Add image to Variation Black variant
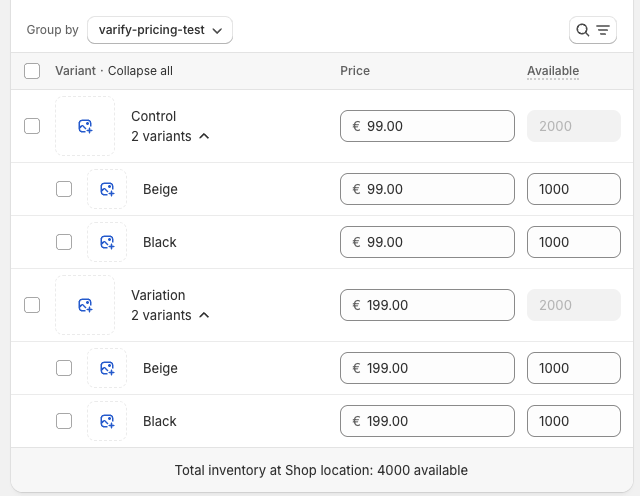Screen dimensions: 640x496 [107, 421]
